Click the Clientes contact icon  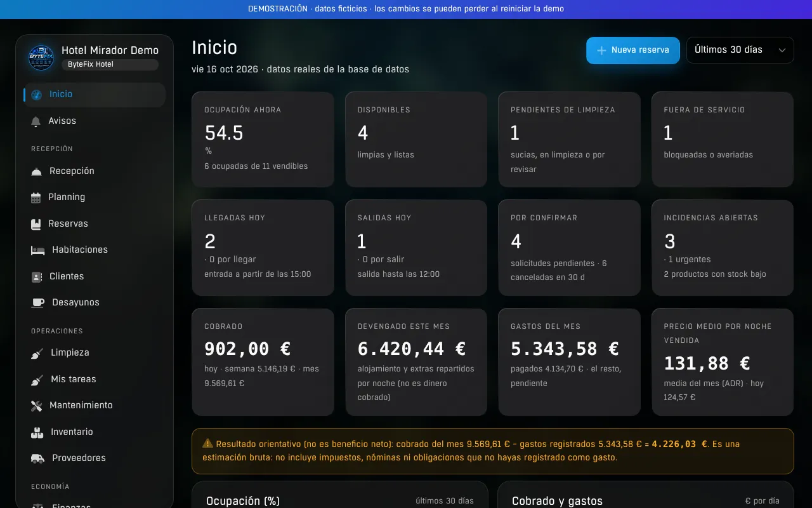coord(37,277)
